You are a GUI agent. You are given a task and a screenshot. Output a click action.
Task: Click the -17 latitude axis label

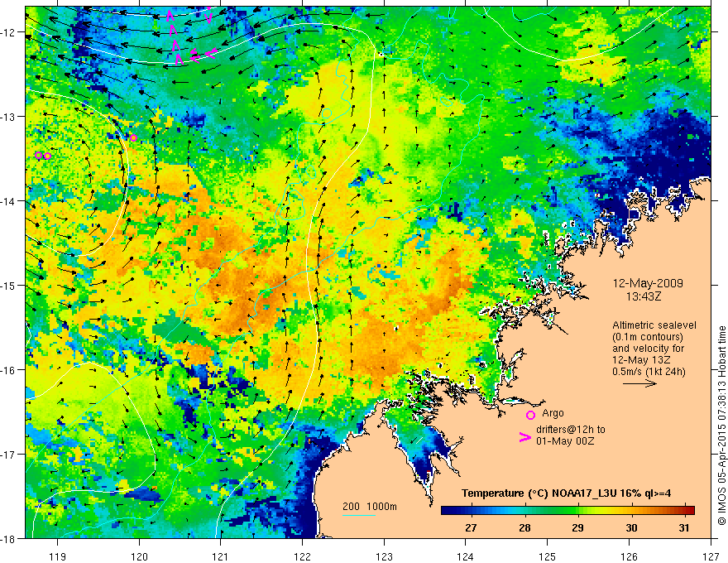[8, 455]
